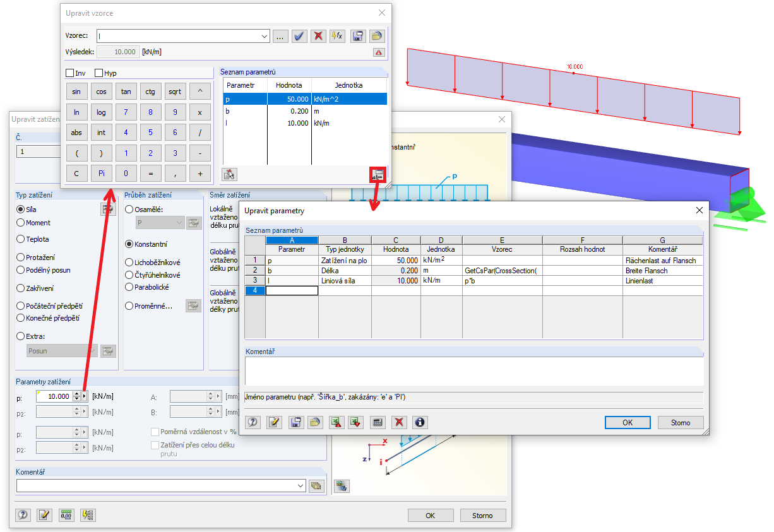Click the empty row 4 parameter cell
The height and width of the screenshot is (532, 774).
pos(292,291)
